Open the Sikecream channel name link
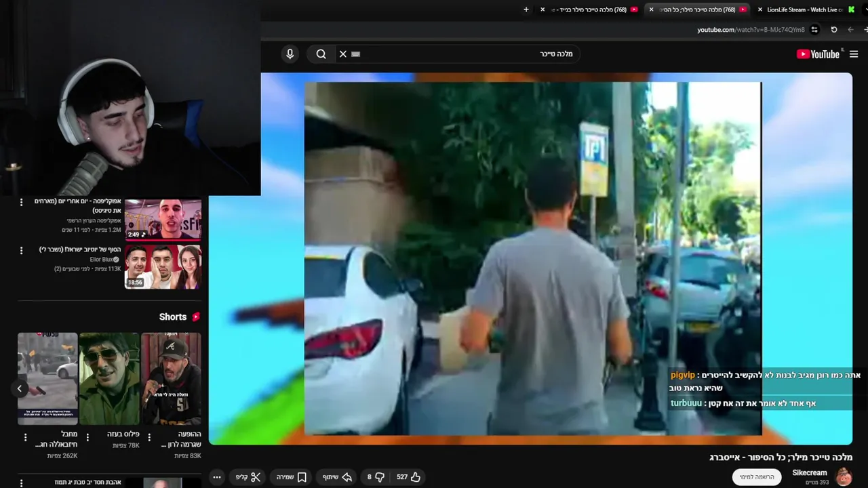Screen dimensions: 868x488 [x=810, y=473]
